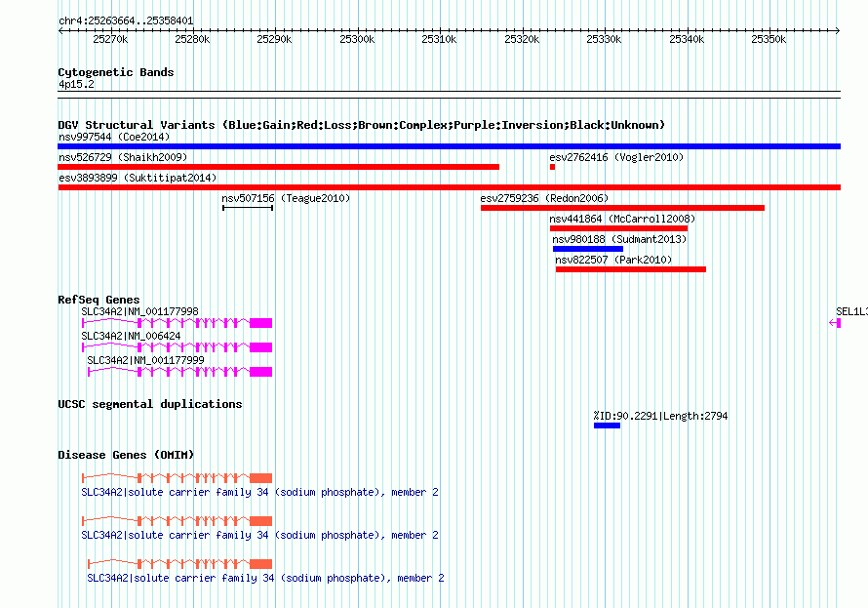Click the 4p15.2 cytogenetic band line
This screenshot has width=868, height=608.
pos(449,95)
